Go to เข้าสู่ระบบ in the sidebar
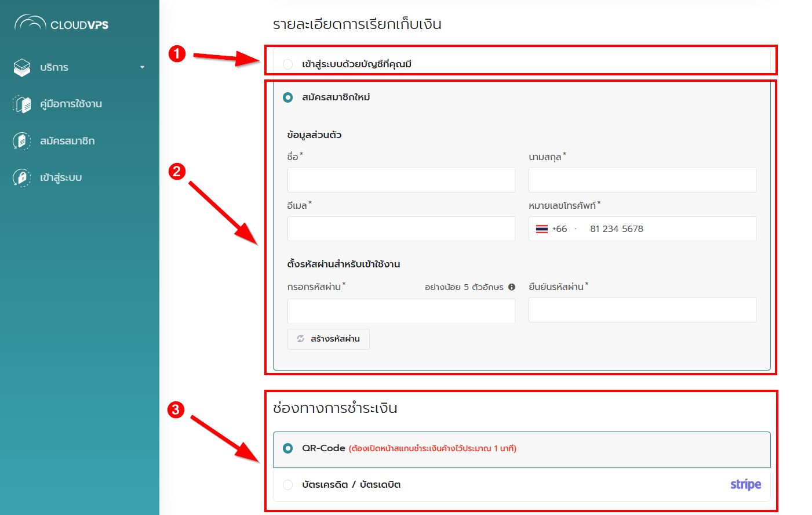The height and width of the screenshot is (515, 812). pos(61,177)
